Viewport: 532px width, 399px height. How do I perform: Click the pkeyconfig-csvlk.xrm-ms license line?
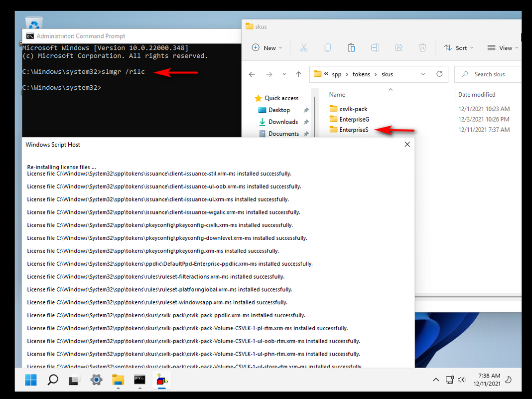pyautogui.click(x=160, y=225)
